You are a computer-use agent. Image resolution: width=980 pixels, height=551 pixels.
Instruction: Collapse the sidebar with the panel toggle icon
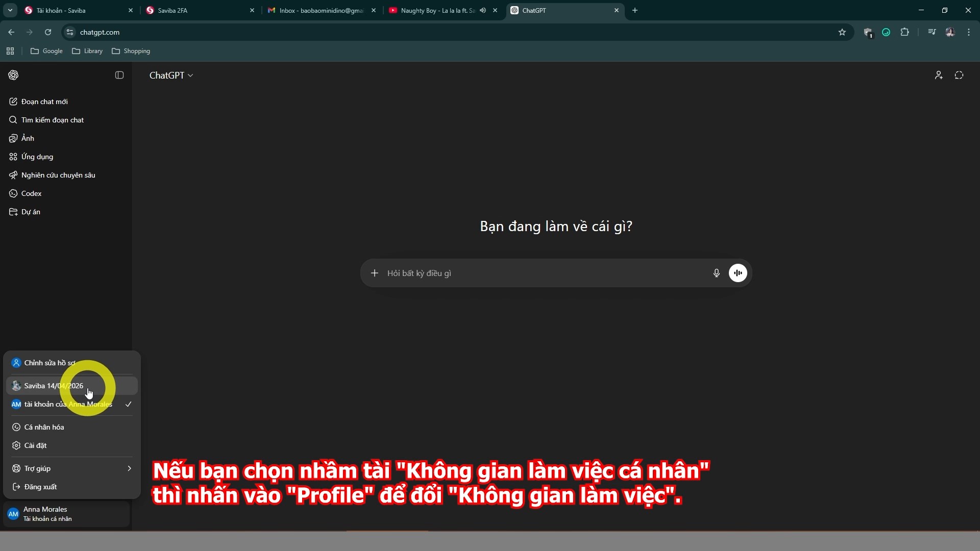pyautogui.click(x=119, y=75)
